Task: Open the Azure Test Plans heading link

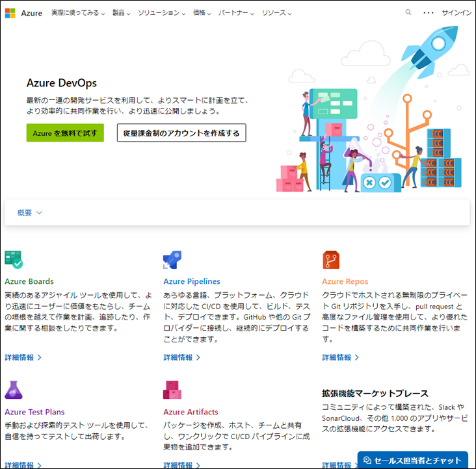Action: pyautogui.click(x=34, y=412)
